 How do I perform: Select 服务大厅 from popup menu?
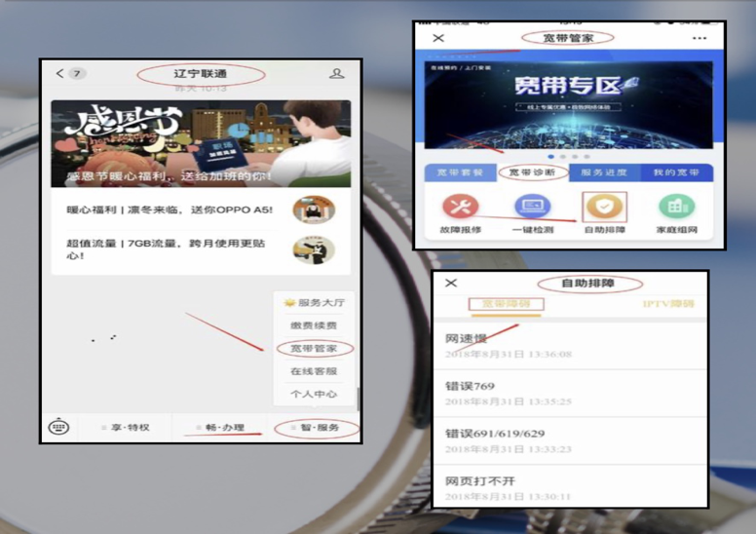tap(314, 302)
